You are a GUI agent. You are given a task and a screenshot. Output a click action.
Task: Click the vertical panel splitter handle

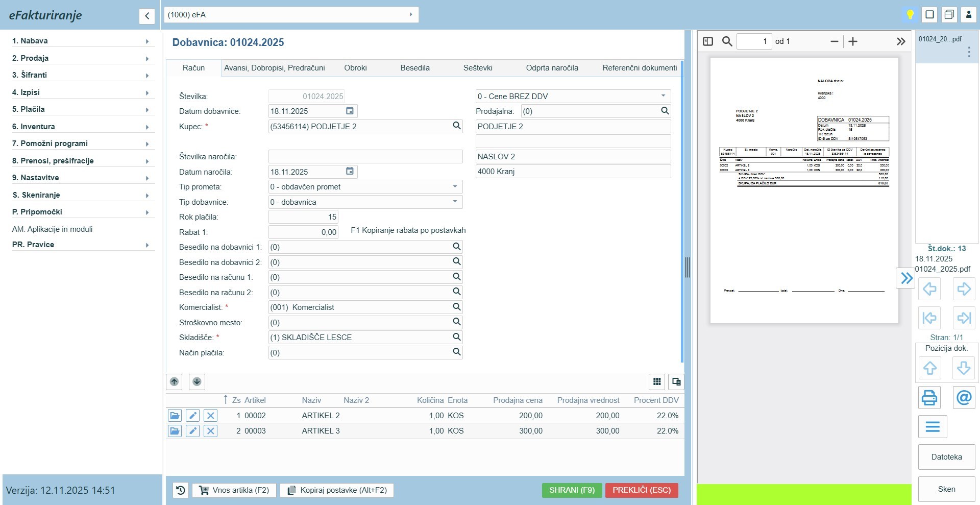coord(688,267)
